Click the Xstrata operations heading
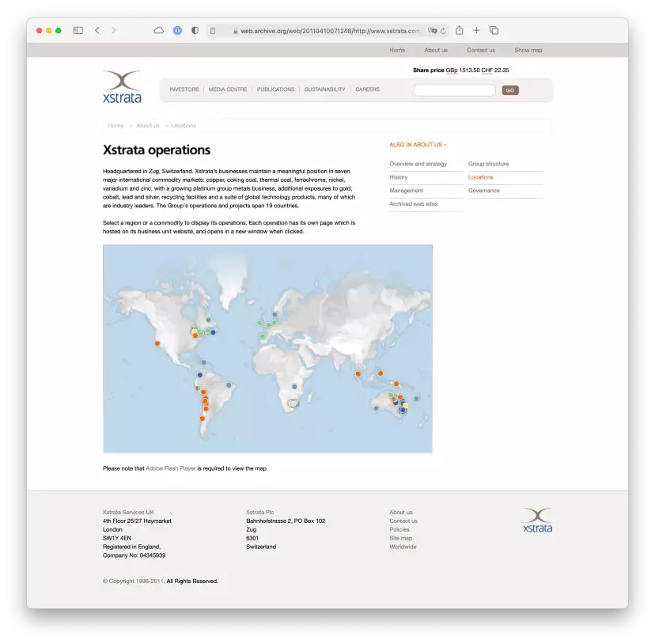 (x=157, y=150)
